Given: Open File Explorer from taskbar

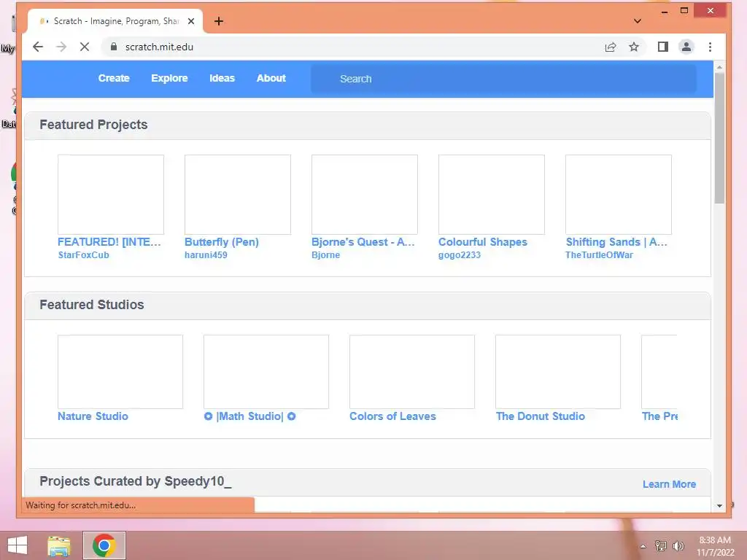Looking at the screenshot, I should [58, 545].
